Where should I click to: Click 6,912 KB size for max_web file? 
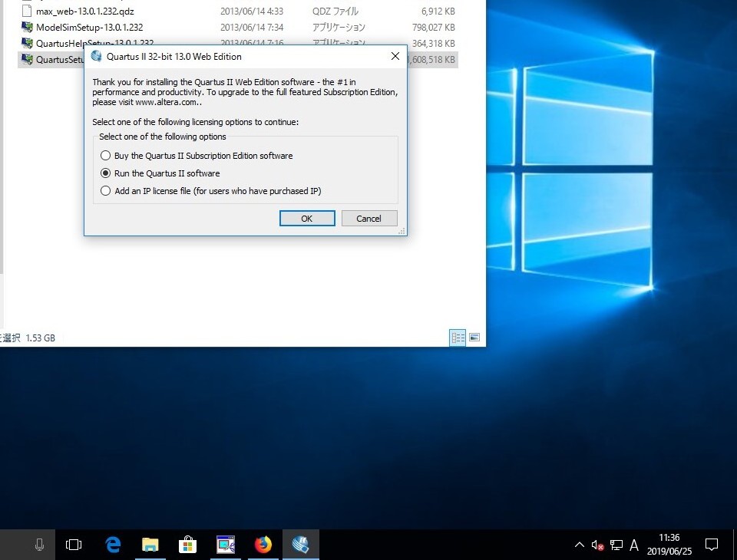(438, 11)
